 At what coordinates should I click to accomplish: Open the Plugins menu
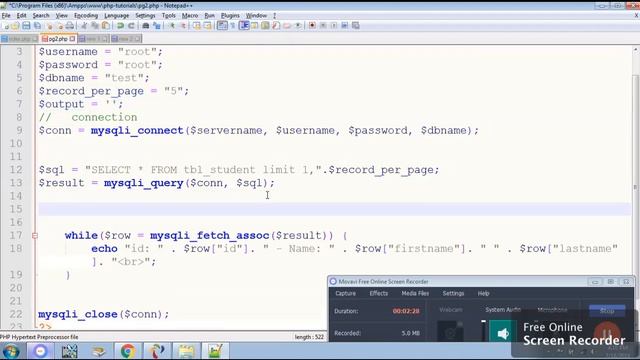click(x=230, y=16)
